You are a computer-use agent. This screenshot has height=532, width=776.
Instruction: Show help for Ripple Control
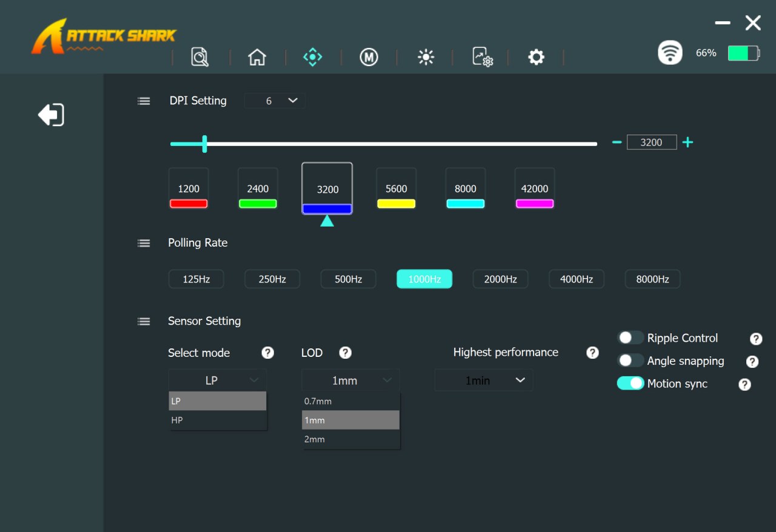(x=756, y=339)
